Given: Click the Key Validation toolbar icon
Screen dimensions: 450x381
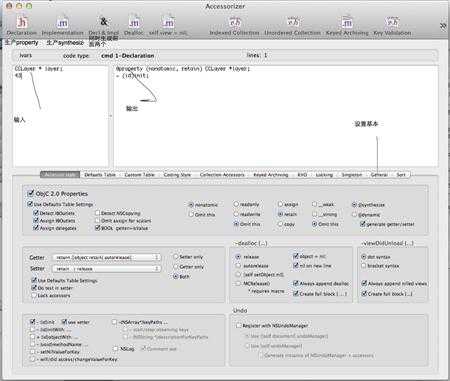Looking at the screenshot, I should click(392, 23).
